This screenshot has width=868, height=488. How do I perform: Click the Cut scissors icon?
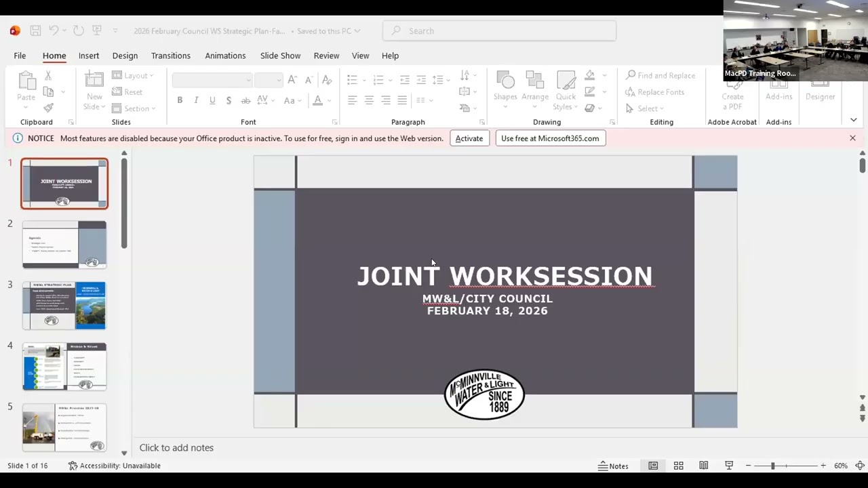(x=48, y=75)
